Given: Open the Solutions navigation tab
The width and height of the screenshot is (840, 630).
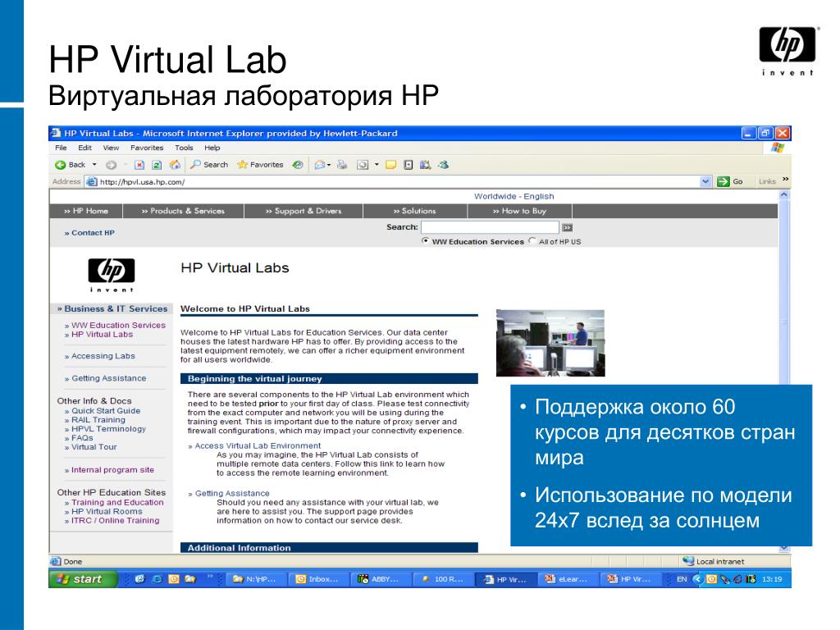Looking at the screenshot, I should 414,211.
